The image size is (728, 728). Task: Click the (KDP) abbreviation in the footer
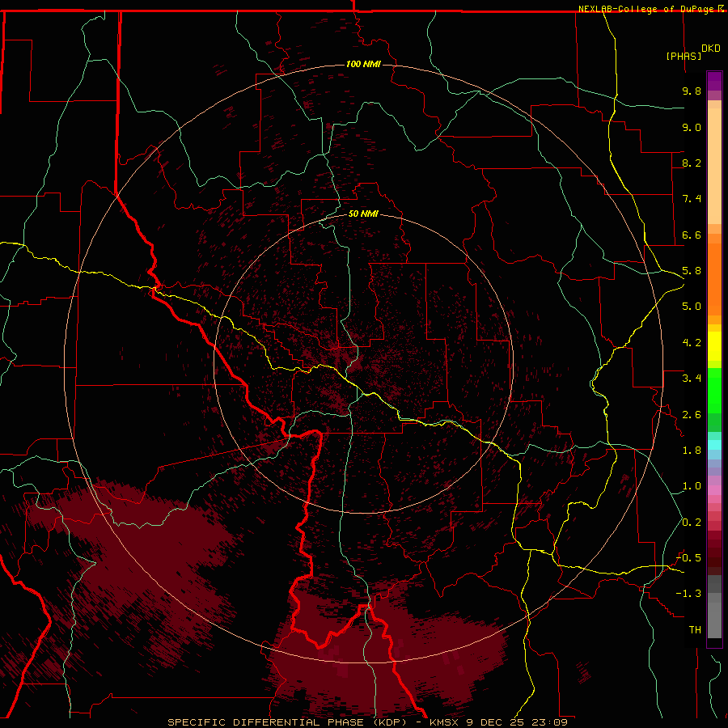click(x=390, y=722)
